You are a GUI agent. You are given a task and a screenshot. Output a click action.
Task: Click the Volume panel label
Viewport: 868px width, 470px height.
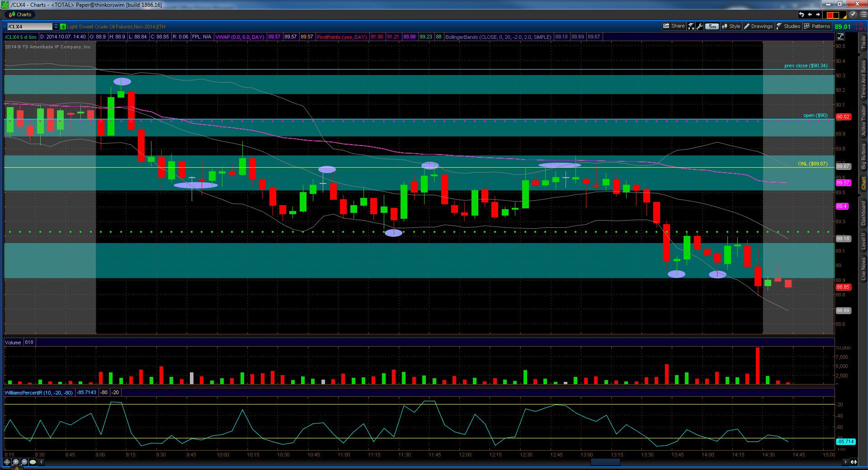[x=13, y=343]
